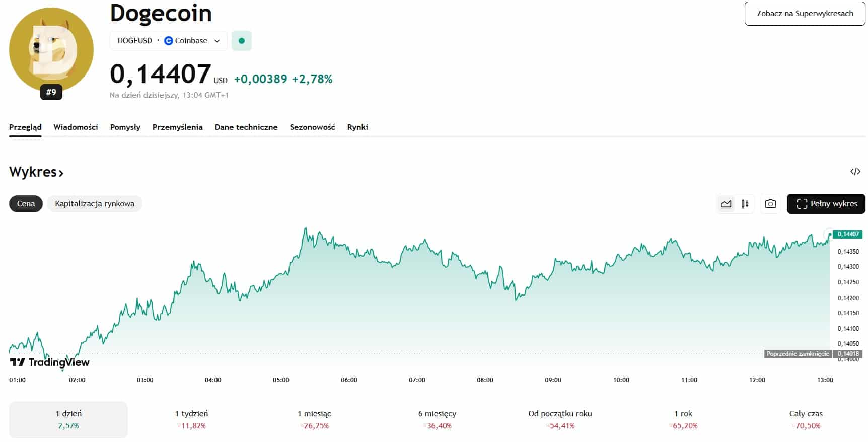Click the current price label 0,14407 on axis

[848, 234]
